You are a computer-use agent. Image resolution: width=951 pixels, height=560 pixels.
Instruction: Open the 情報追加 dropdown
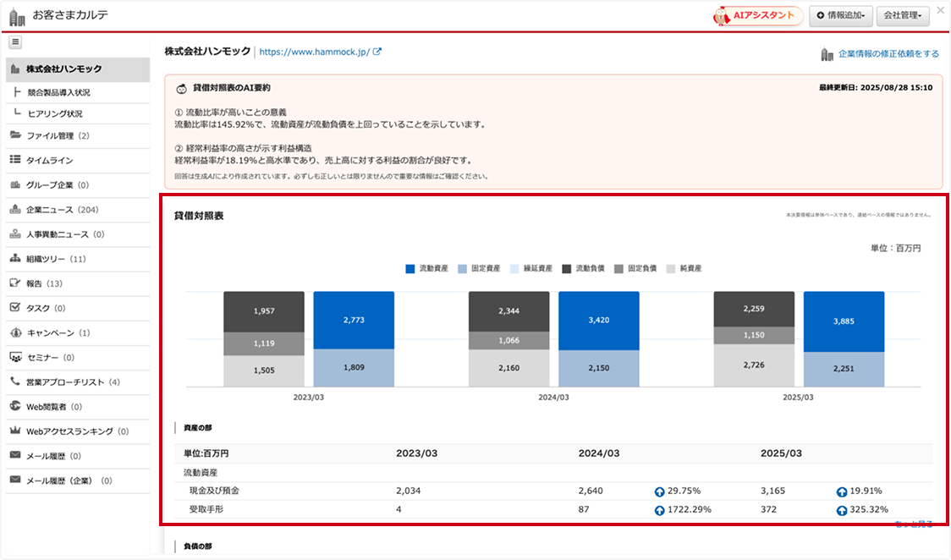(840, 16)
